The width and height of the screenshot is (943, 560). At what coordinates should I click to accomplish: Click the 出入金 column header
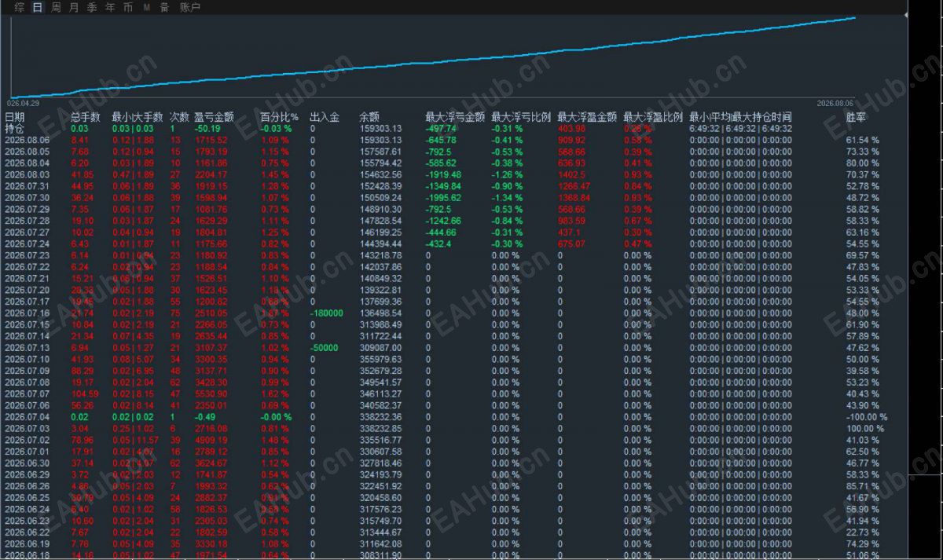[325, 117]
